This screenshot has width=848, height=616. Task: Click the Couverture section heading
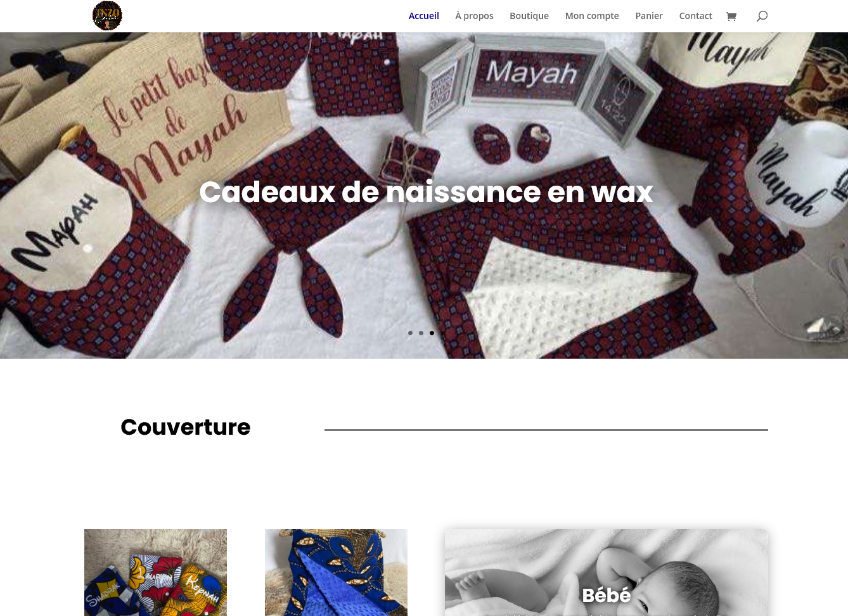(186, 427)
